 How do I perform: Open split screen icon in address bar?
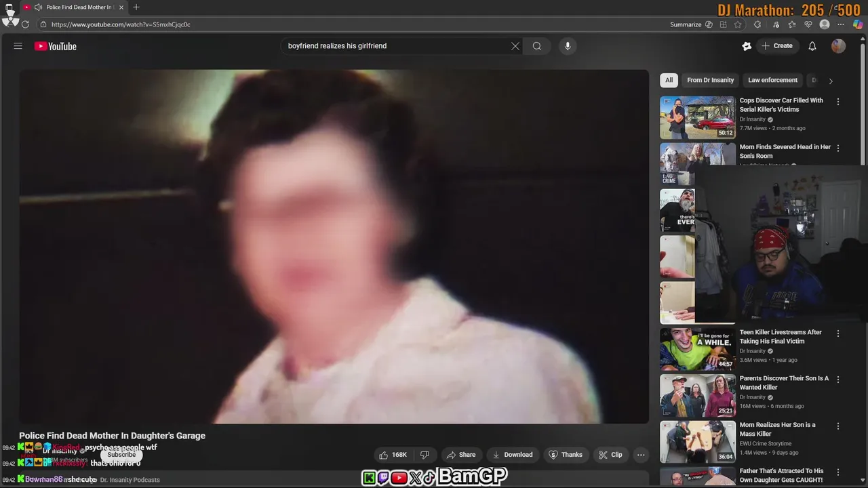(724, 24)
